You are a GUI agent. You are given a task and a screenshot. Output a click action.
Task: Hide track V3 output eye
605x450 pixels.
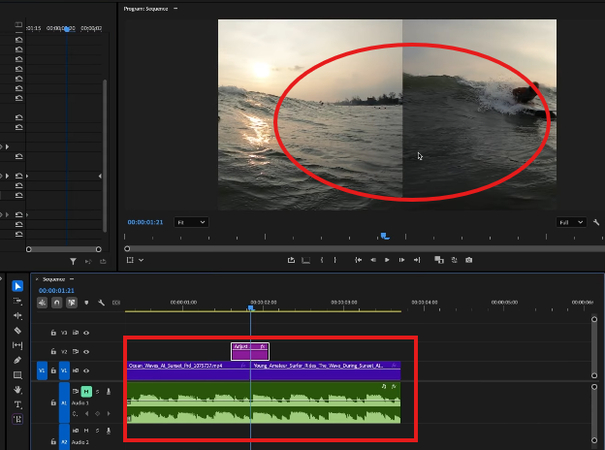coord(86,333)
